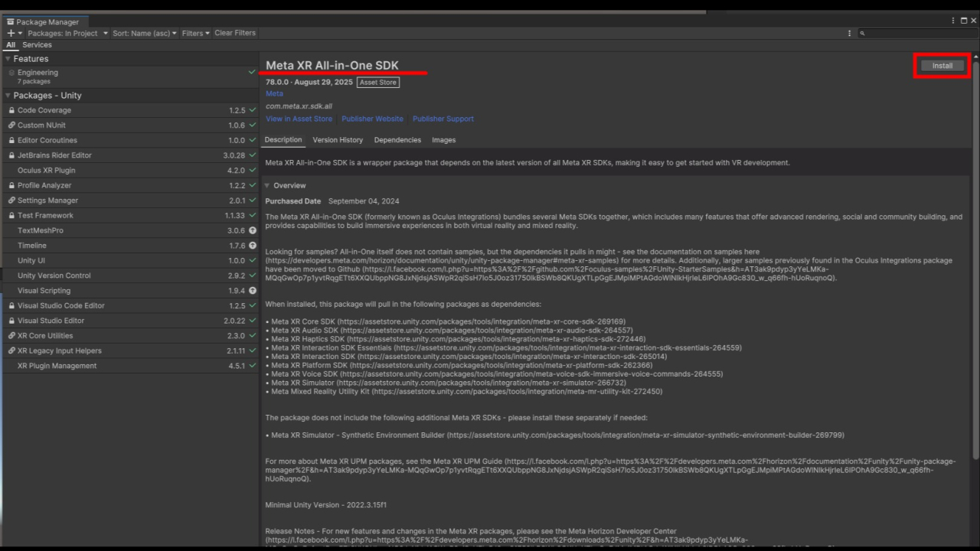Open the Sort: Name (asc) dropdown
Image resolution: width=980 pixels, height=551 pixels.
145,33
